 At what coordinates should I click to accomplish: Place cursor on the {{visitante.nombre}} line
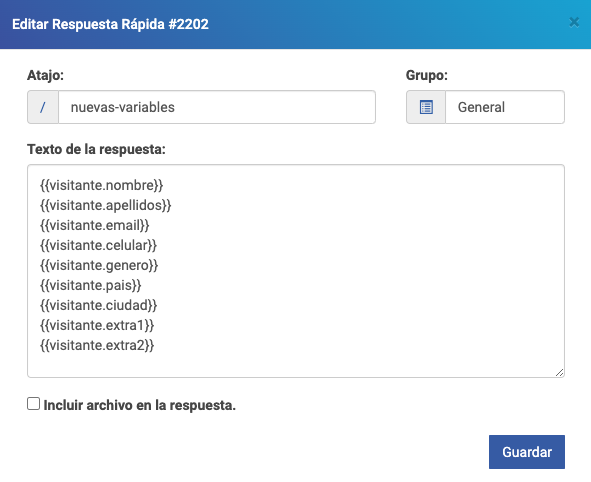101,185
